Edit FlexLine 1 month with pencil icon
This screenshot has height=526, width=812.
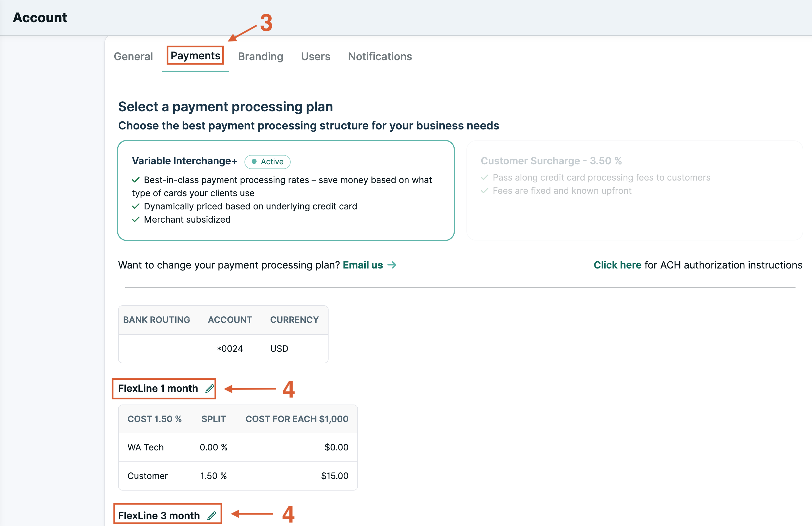tap(210, 388)
